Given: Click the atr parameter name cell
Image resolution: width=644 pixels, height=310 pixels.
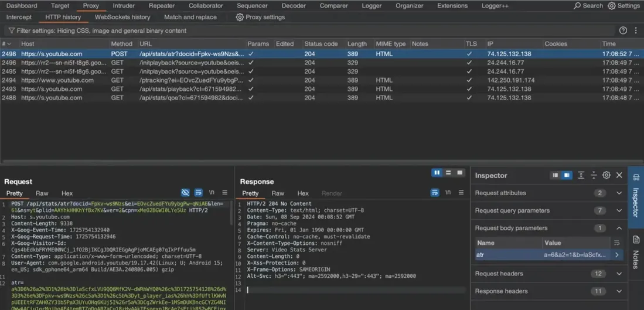Looking at the screenshot, I should click(x=508, y=255).
